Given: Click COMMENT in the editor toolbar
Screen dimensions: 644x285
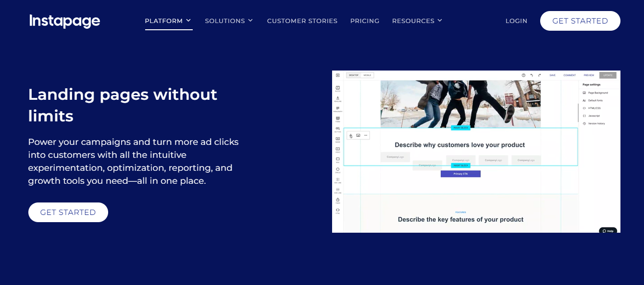Looking at the screenshot, I should 570,75.
